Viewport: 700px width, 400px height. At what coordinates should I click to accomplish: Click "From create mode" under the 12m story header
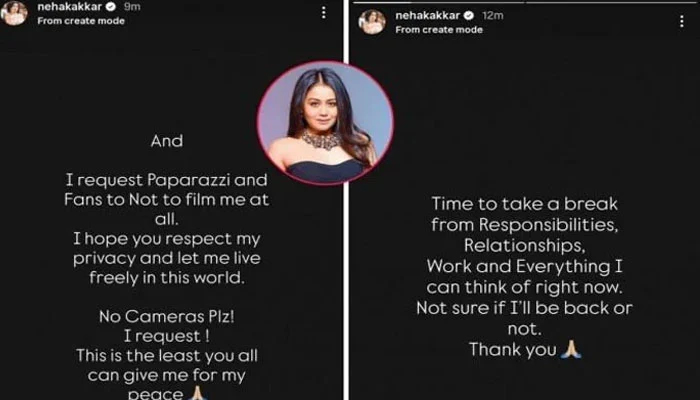439,29
